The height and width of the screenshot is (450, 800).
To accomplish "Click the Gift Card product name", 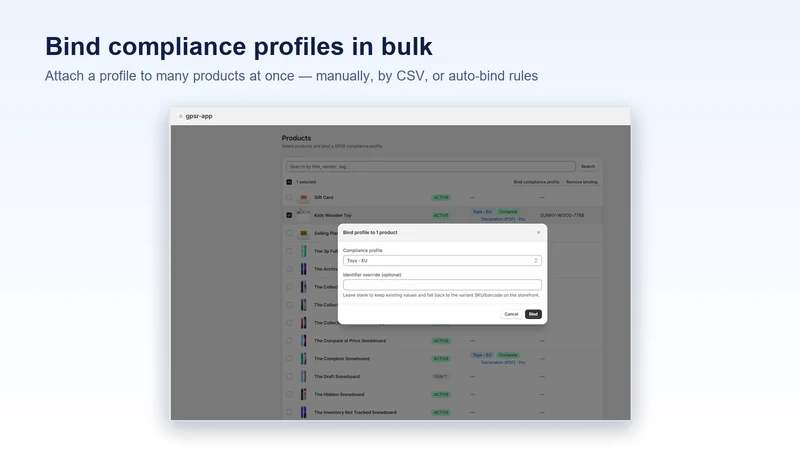I will coord(323,197).
